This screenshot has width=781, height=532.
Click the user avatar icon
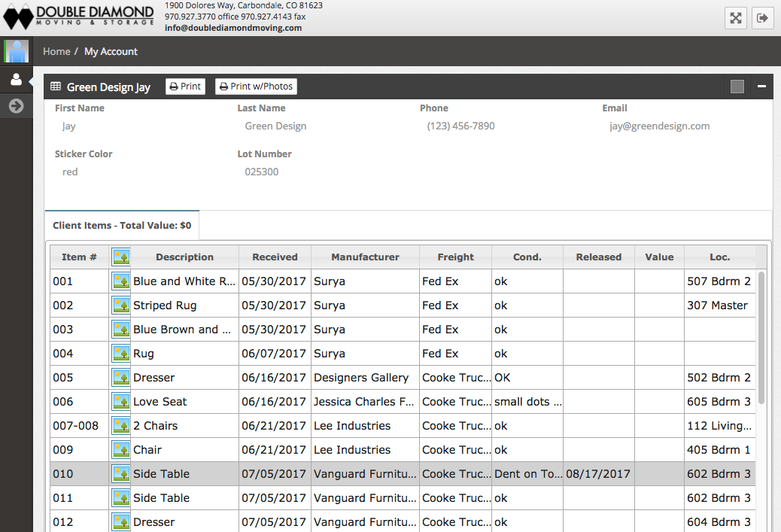click(x=17, y=51)
